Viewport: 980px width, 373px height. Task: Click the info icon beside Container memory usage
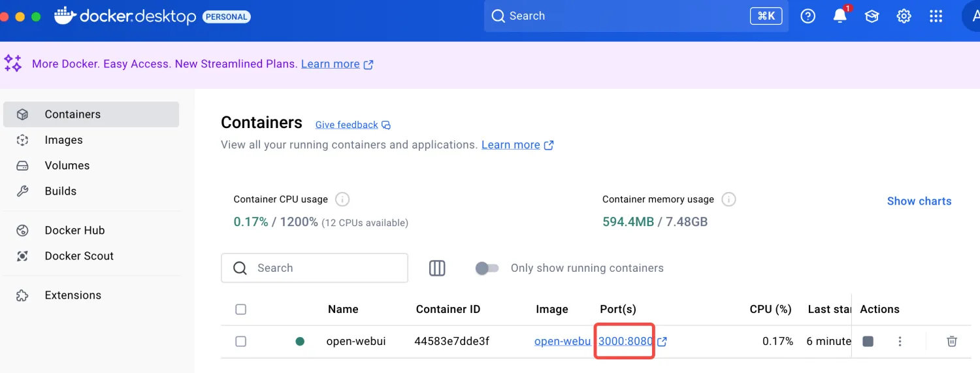729,199
